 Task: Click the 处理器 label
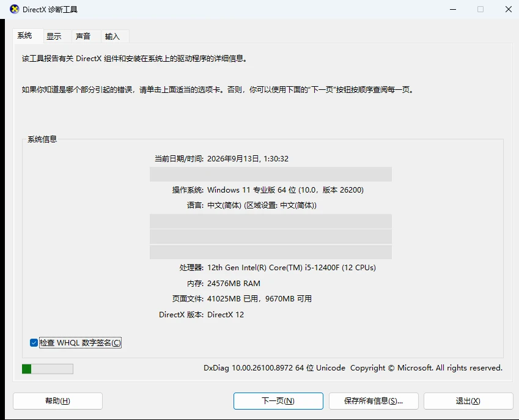point(191,267)
